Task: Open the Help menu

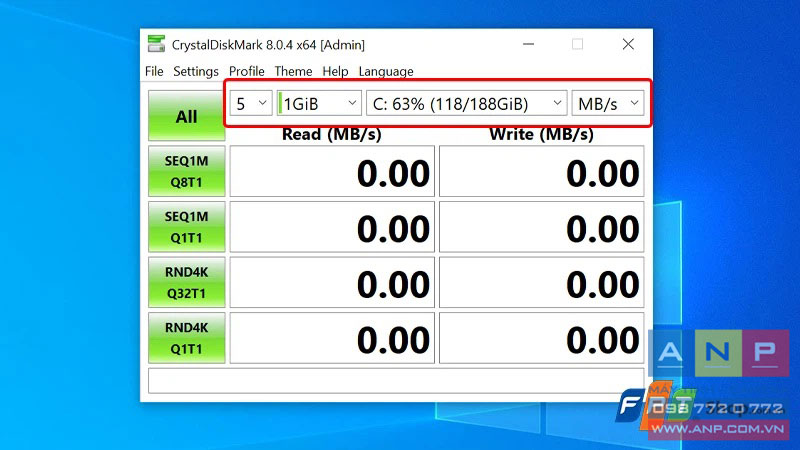Action: click(335, 71)
